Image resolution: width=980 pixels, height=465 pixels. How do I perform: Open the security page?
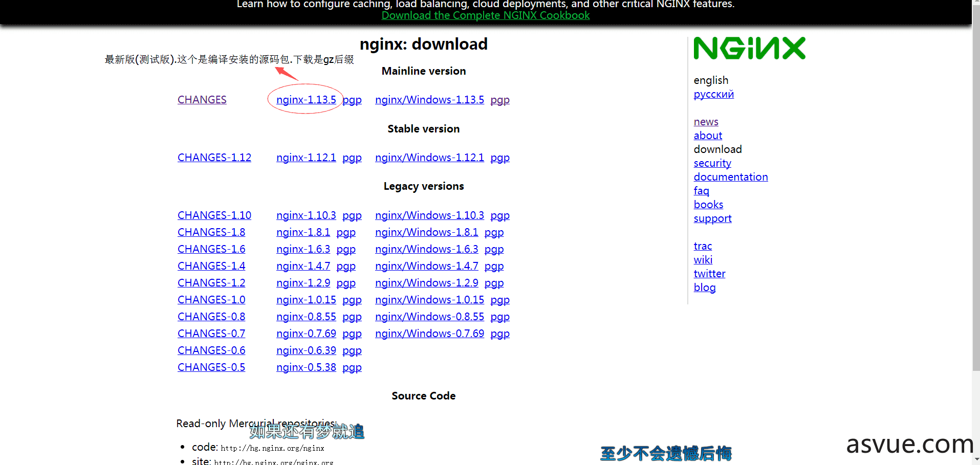click(x=712, y=163)
